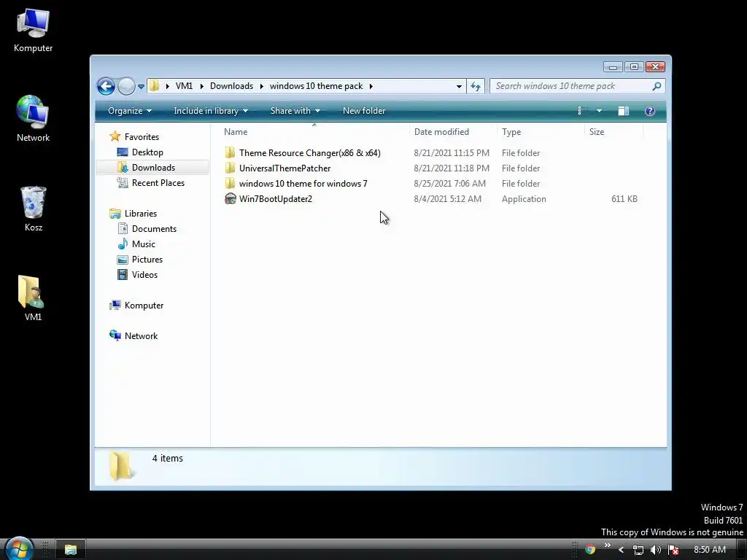Open the Organize menu

(x=130, y=111)
